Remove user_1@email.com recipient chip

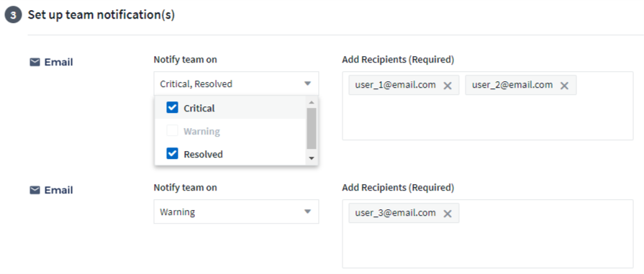point(448,86)
